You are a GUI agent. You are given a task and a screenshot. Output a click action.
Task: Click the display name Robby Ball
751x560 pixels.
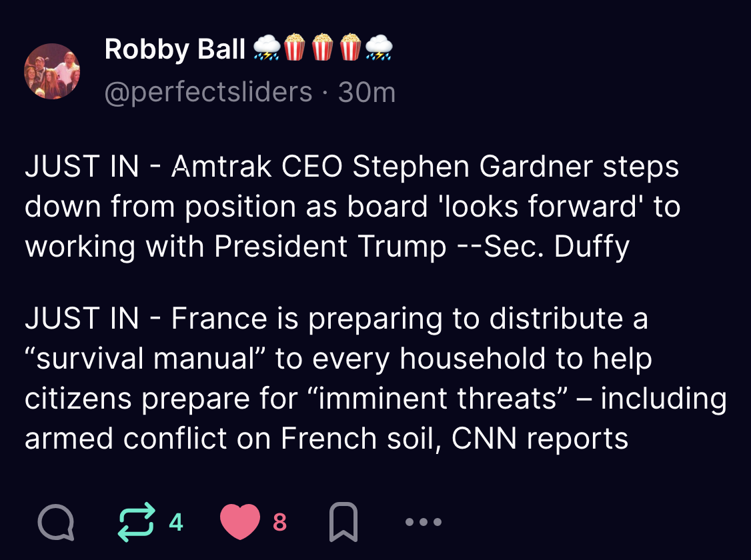pyautogui.click(x=175, y=49)
